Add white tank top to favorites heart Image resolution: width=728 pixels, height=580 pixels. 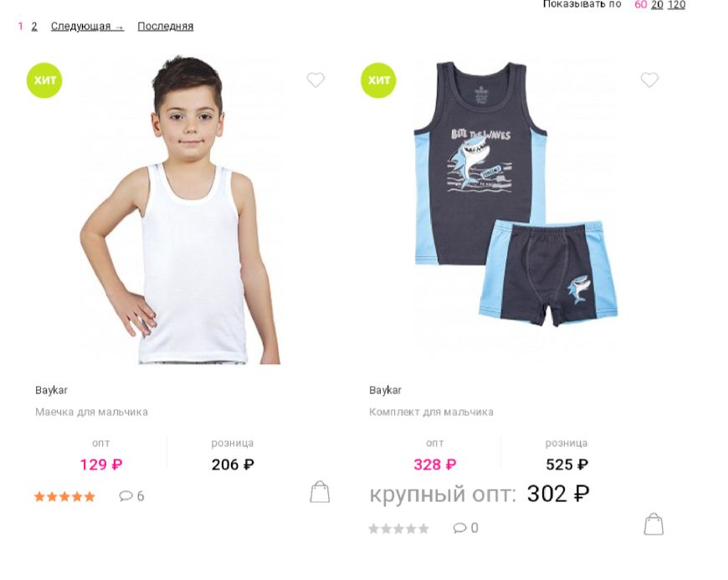pyautogui.click(x=315, y=80)
